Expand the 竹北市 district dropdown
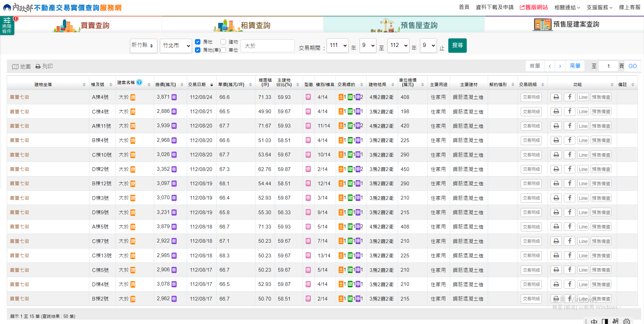The image size is (644, 324). click(176, 46)
